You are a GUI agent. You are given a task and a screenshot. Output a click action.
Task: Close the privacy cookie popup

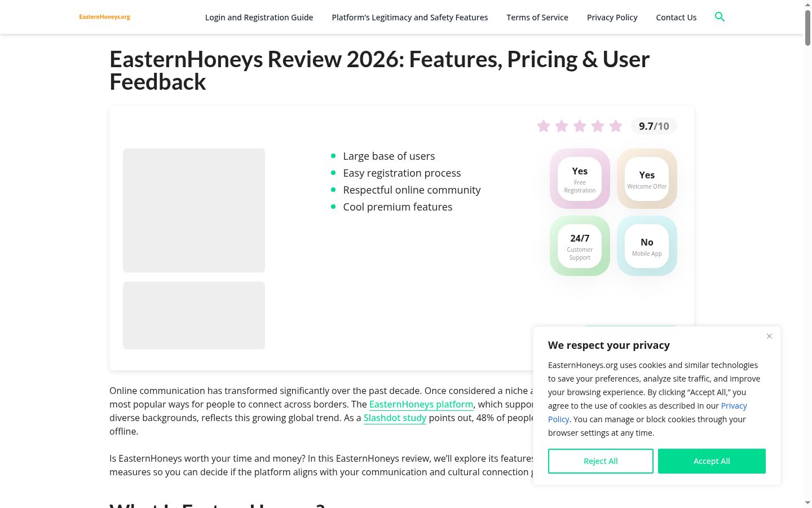click(769, 336)
